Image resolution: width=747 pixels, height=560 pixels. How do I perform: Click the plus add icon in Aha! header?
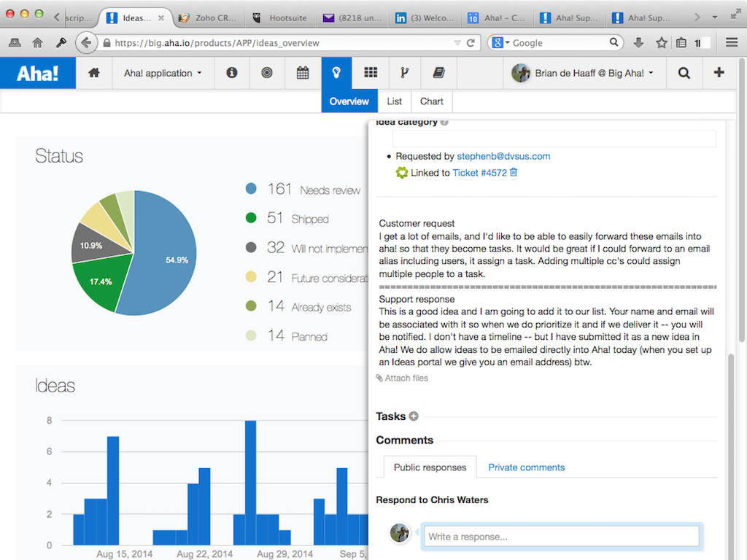719,73
